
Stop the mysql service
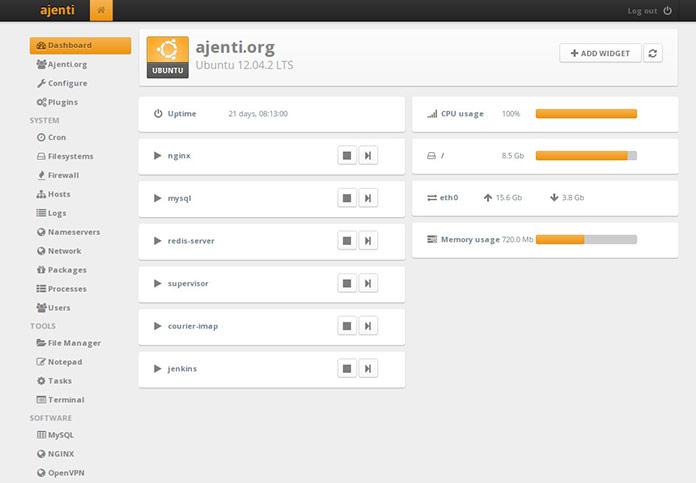tap(347, 198)
